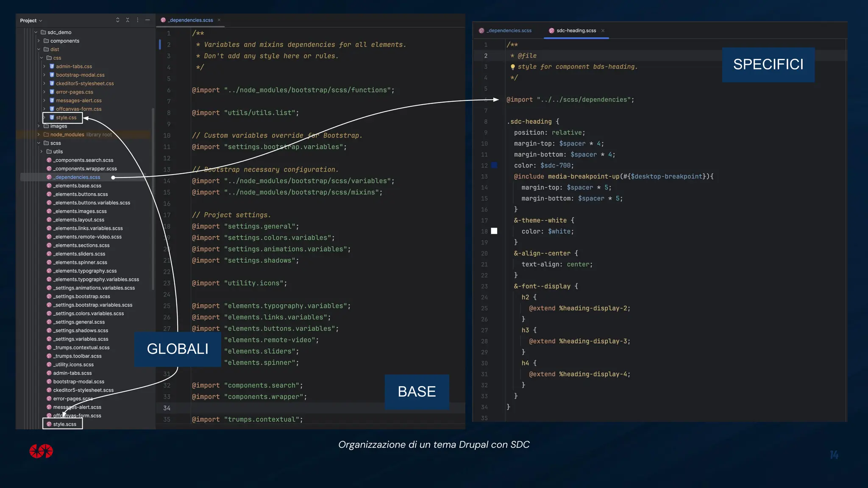Click the Sass icon of _elements.typography.variables.scss
This screenshot has width=868, height=488.
pos(49,279)
